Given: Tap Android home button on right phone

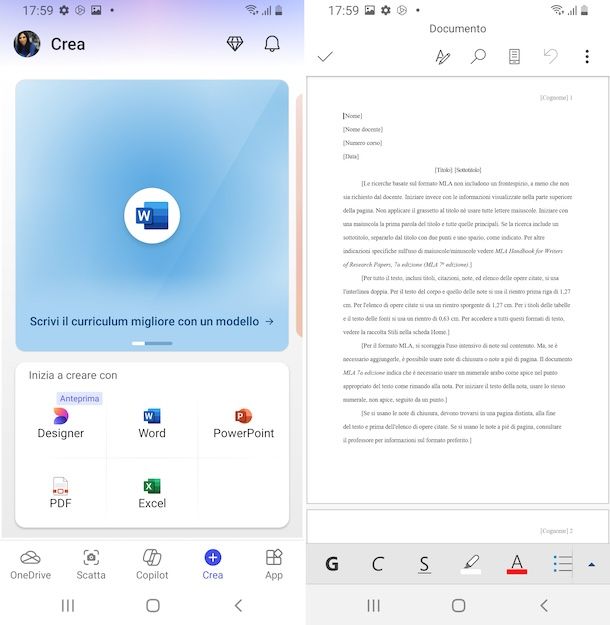Looking at the screenshot, I should [458, 605].
